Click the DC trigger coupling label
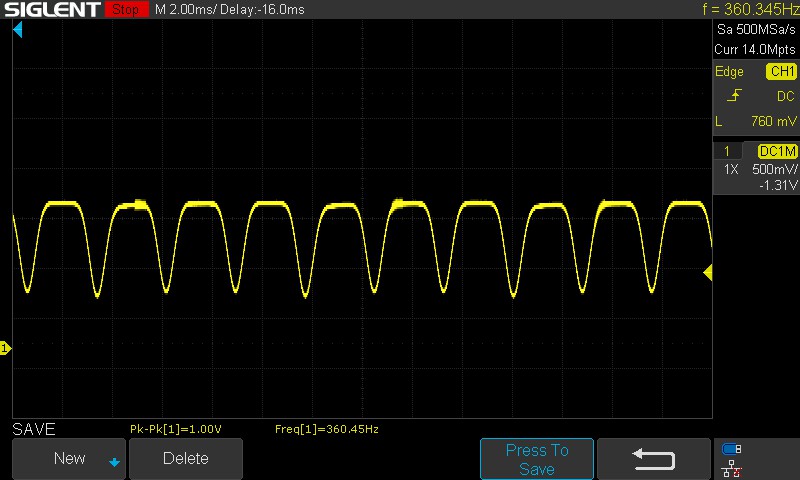Image resolution: width=800 pixels, height=480 pixels. pyautogui.click(x=785, y=96)
